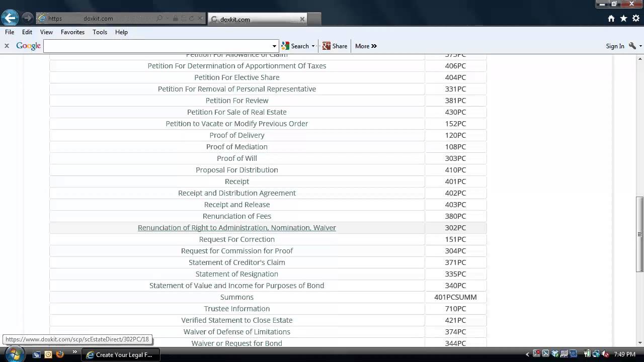Click the scrollbar down arrow
Screen dimensions: 644x362
coord(639,342)
